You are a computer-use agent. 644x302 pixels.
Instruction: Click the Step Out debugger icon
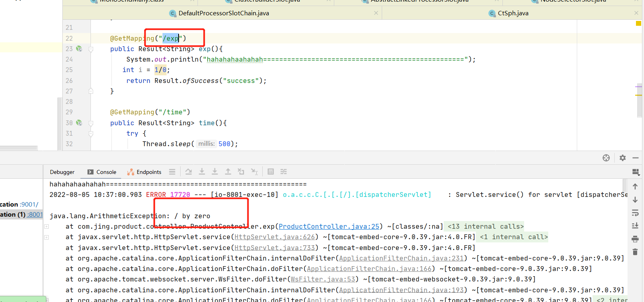point(228,172)
